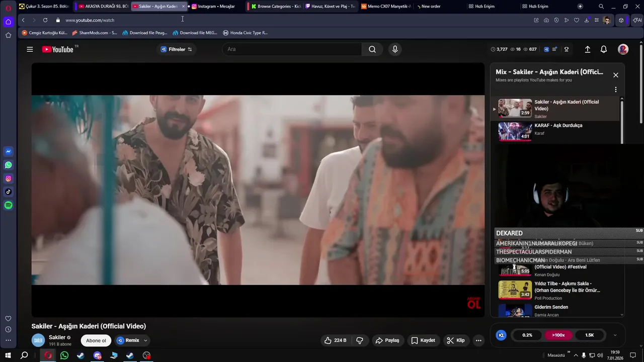Save video with the Kaydet button
Viewport: 644px width, 362px height.
click(x=423, y=340)
